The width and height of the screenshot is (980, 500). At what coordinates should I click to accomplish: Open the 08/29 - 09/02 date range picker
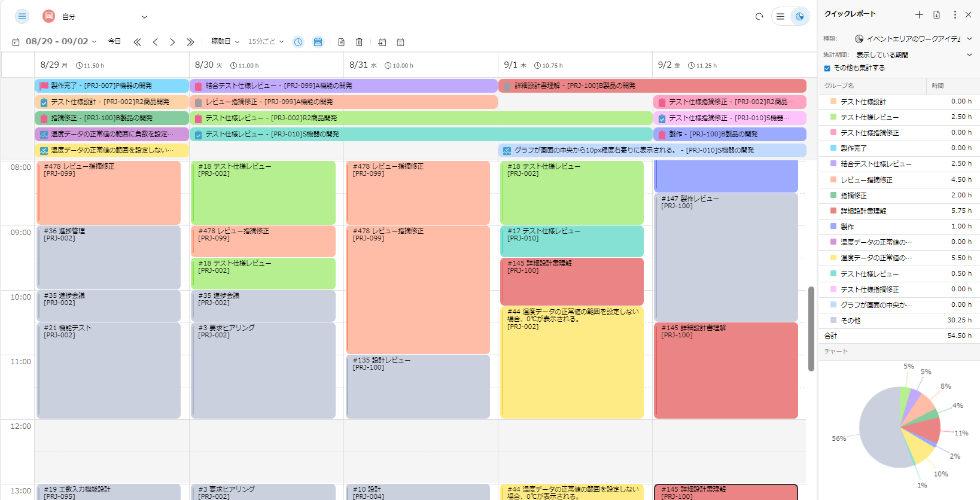[60, 42]
